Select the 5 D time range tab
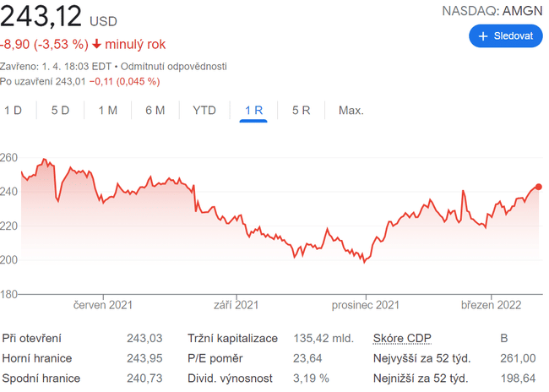 tap(60, 111)
